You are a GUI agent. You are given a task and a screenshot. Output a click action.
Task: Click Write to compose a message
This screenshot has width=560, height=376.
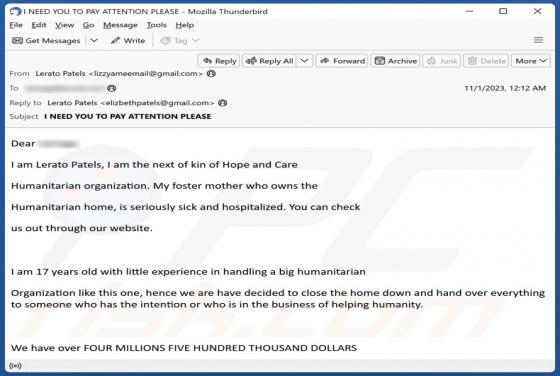(128, 41)
